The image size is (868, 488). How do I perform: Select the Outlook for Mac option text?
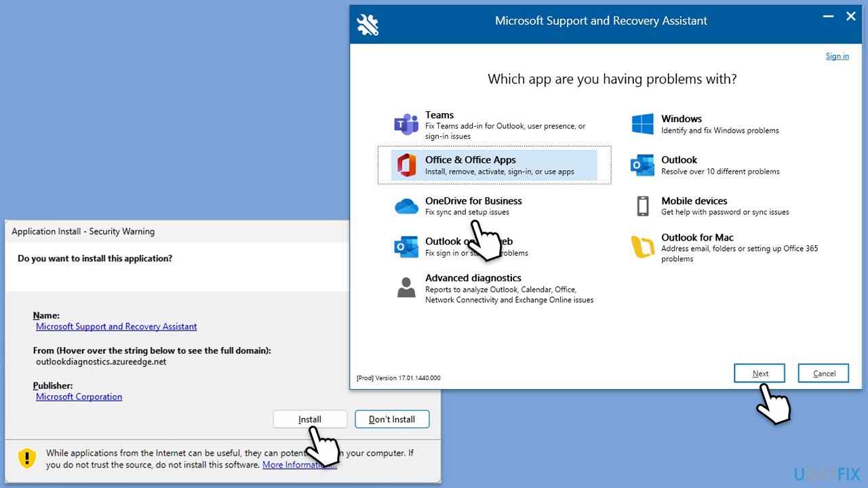click(697, 237)
